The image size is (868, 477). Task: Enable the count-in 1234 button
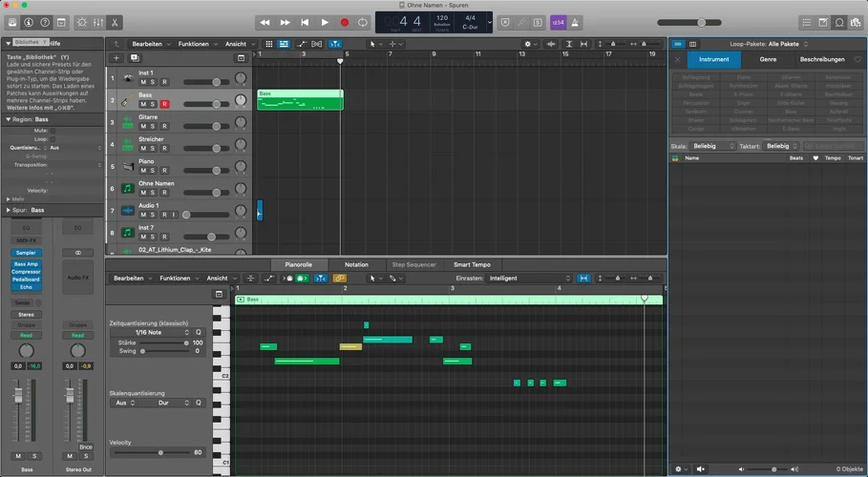558,22
